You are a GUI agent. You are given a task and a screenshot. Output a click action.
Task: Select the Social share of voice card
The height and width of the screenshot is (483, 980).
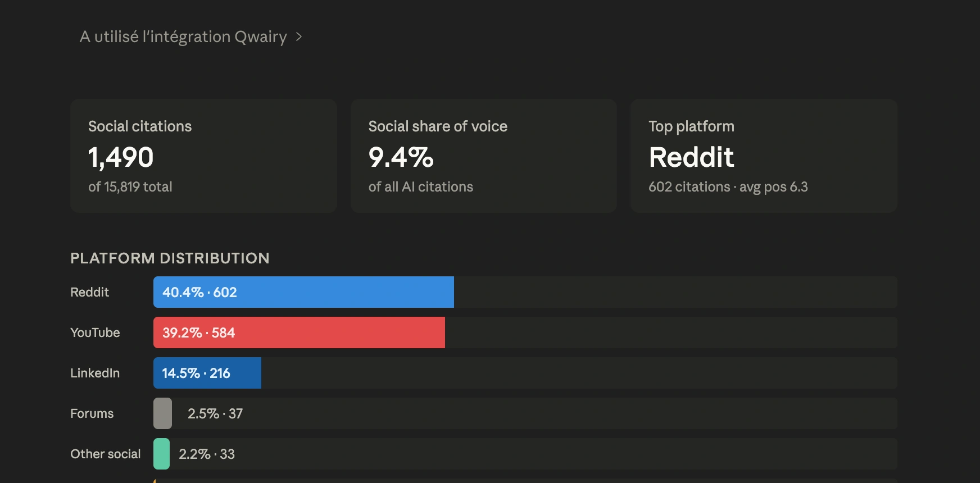pos(484,156)
